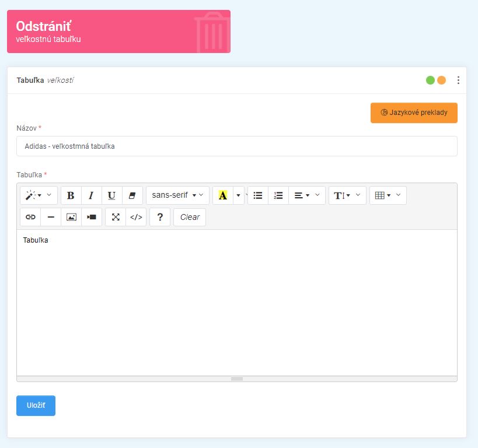Viewport: 478px width, 448px height.
Task: Apply italic formatting to text
Action: click(x=91, y=195)
